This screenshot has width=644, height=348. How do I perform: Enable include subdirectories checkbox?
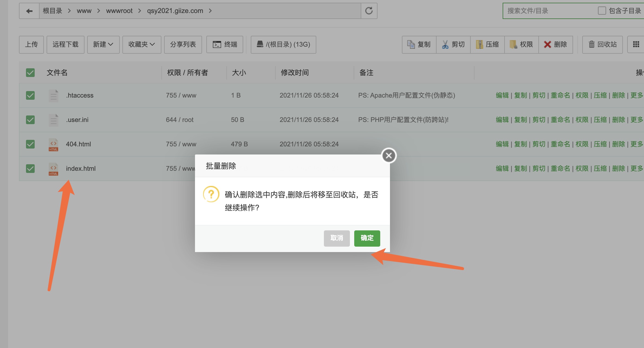pos(602,11)
